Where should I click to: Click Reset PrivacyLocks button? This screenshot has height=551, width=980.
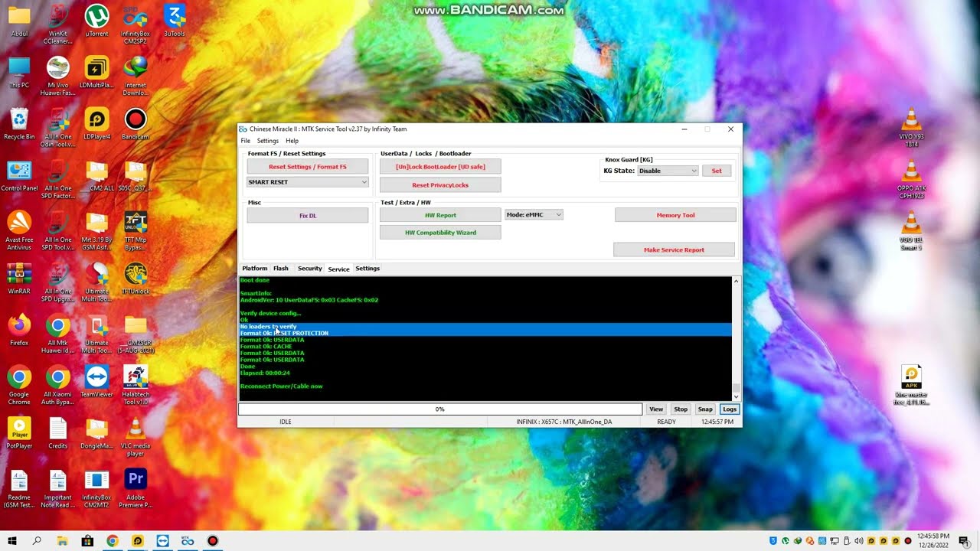[x=440, y=185]
